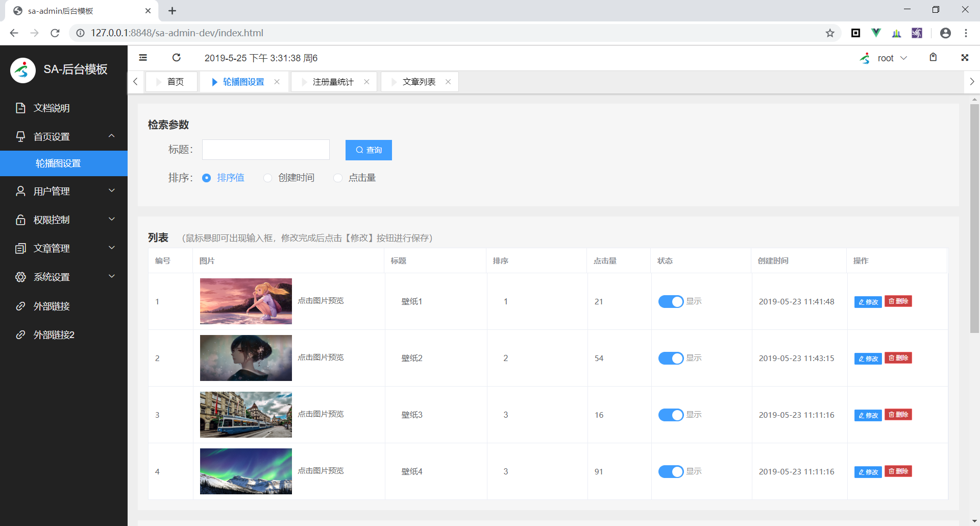Collapse the 首页设置 menu
This screenshot has height=526, width=980.
tap(64, 136)
